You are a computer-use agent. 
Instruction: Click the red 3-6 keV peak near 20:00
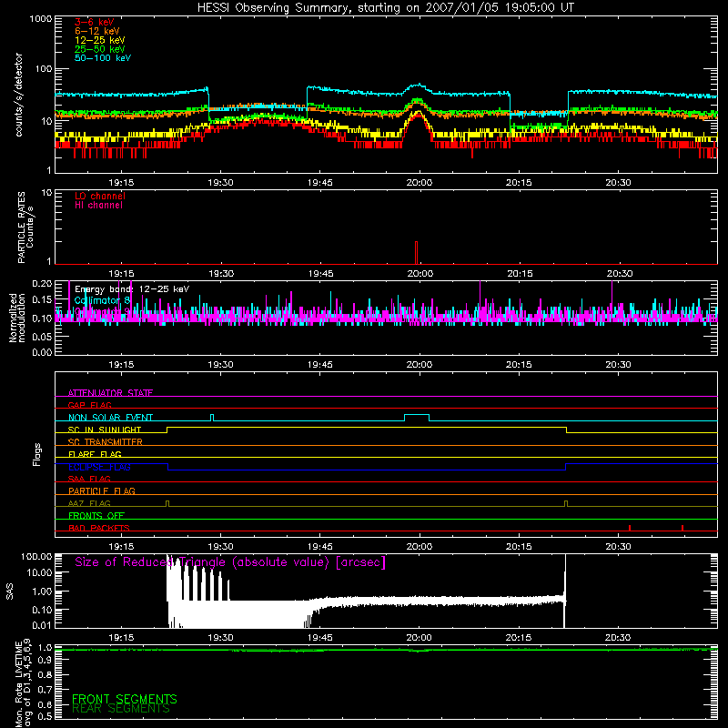coord(420,116)
